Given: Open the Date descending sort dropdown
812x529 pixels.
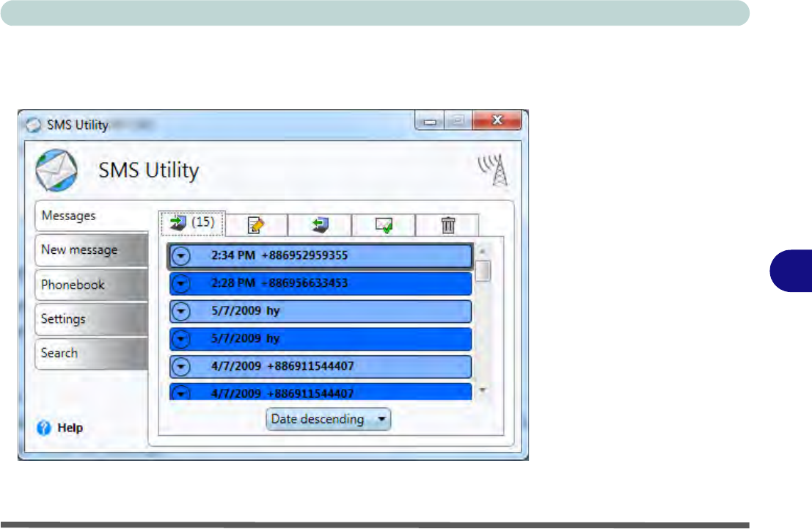Looking at the screenshot, I should (328, 420).
